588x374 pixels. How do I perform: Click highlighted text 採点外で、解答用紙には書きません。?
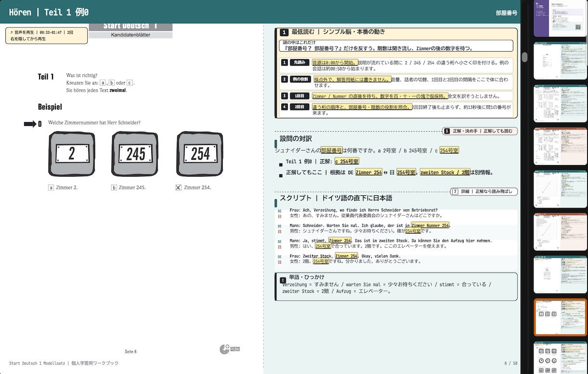point(353,80)
